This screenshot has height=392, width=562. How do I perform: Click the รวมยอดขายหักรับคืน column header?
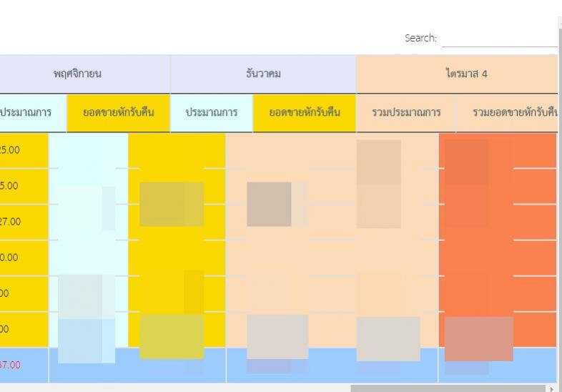[x=506, y=113]
